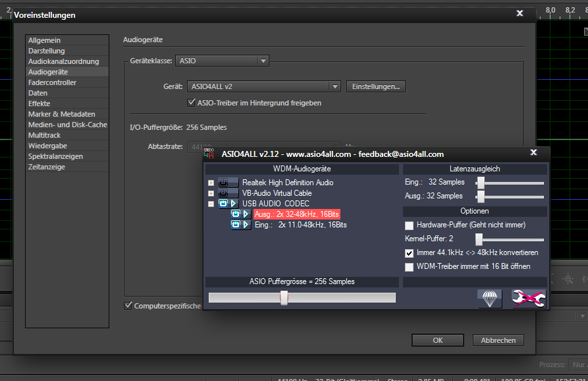Image resolution: width=588 pixels, height=381 pixels.
Task: Toggle the power icon of the Eing. 2x 11.0-48kHz input
Action: [236, 225]
